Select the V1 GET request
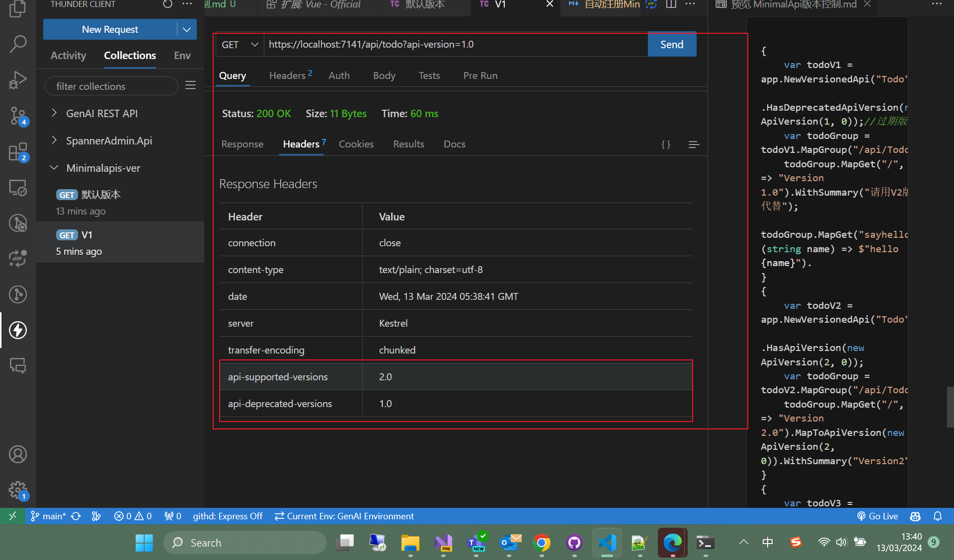This screenshot has width=954, height=560. [x=120, y=242]
